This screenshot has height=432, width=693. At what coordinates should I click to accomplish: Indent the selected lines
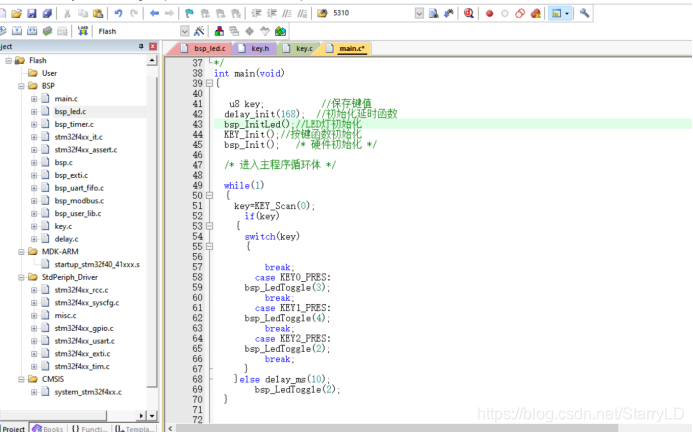pos(256,13)
